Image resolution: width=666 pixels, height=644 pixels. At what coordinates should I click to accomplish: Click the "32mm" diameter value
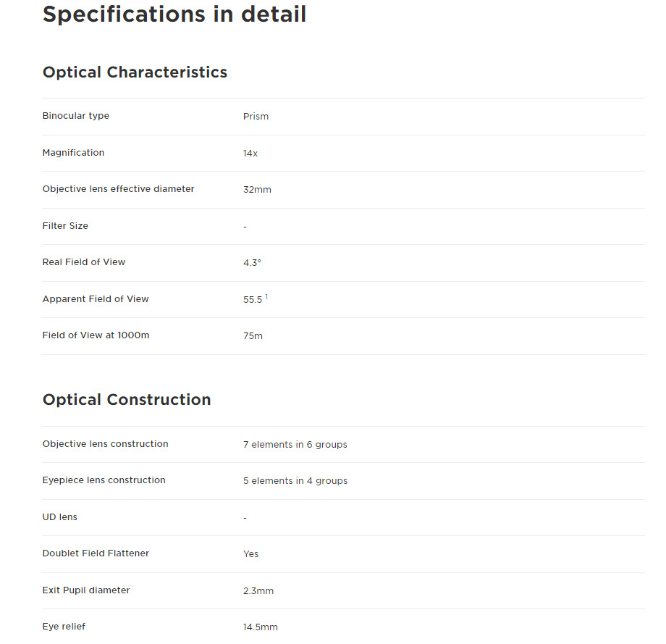[257, 190]
